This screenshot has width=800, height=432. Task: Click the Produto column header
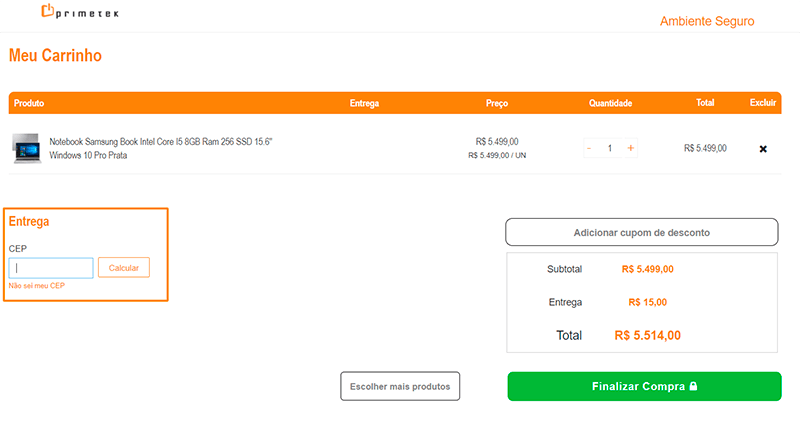pyautogui.click(x=29, y=103)
